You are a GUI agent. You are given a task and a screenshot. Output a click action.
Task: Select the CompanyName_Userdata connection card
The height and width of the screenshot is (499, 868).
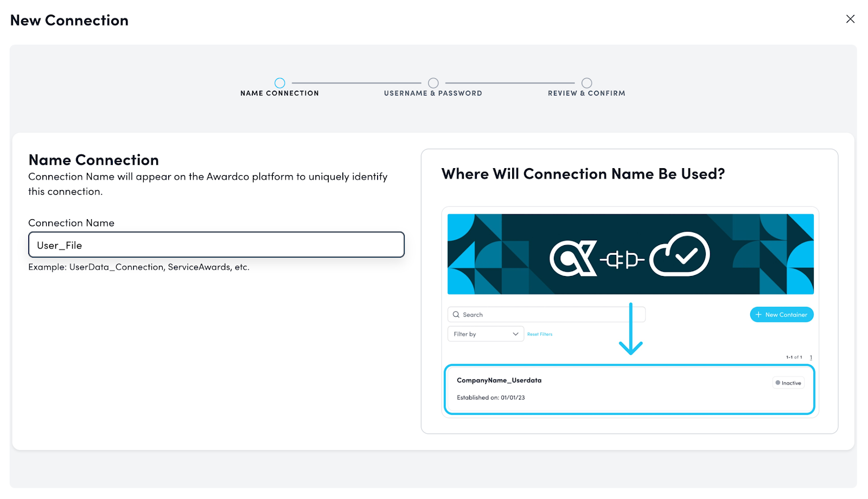[629, 389]
